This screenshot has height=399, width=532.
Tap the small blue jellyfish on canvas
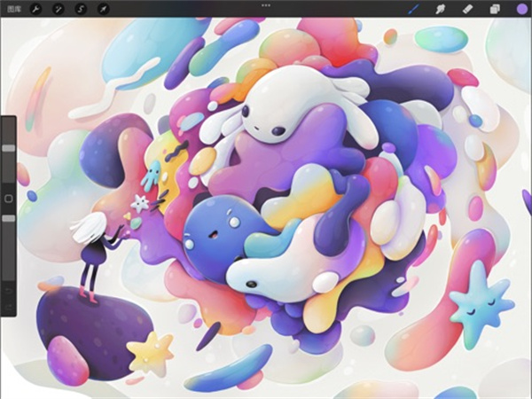pyautogui.click(x=152, y=173)
